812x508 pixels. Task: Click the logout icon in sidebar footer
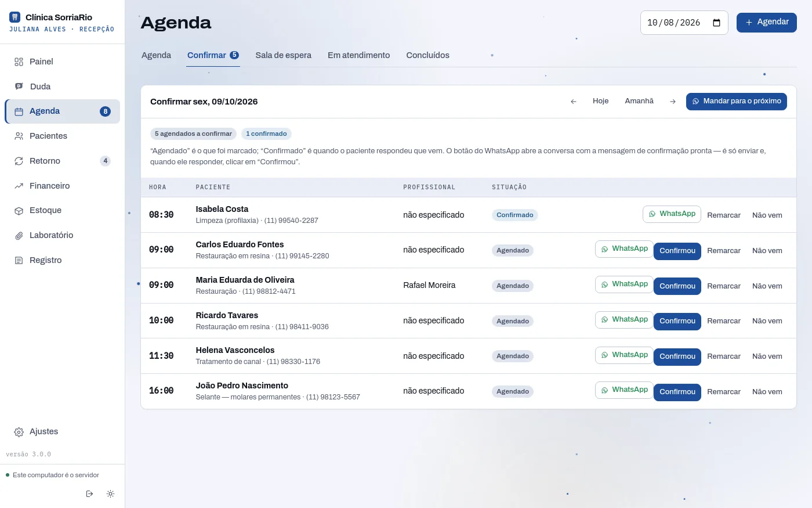click(x=89, y=493)
